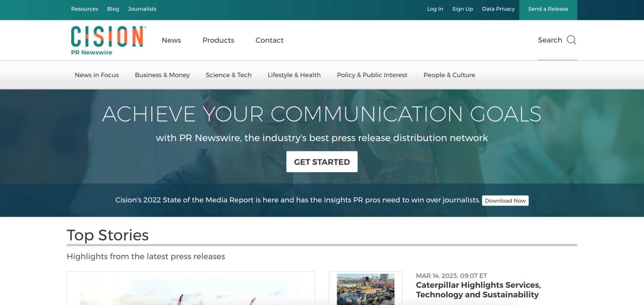
Task: Click the Download Now button
Action: point(505,201)
